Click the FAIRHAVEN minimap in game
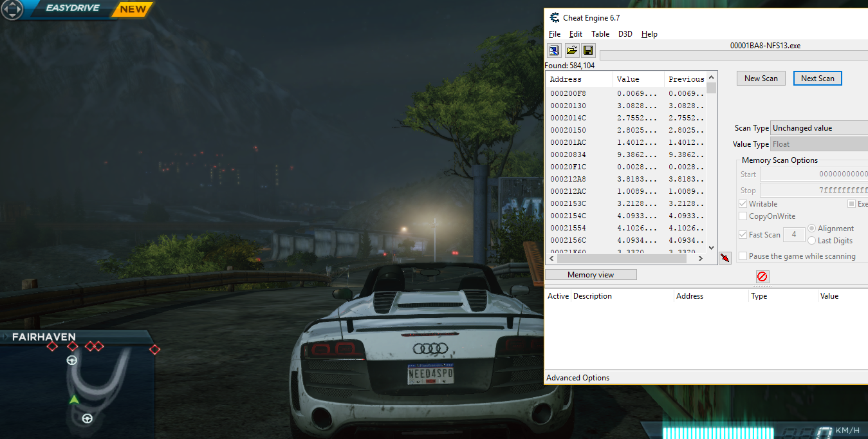 77,384
